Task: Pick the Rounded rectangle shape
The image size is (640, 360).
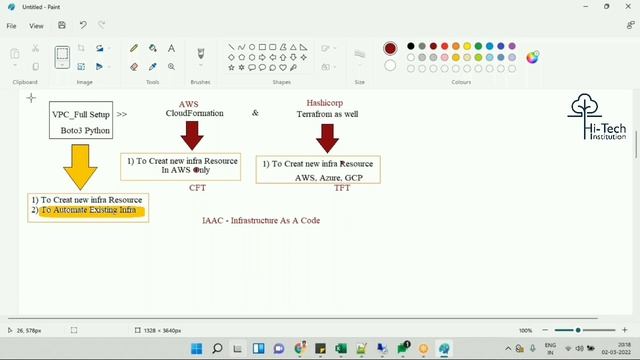Action: coord(273,47)
